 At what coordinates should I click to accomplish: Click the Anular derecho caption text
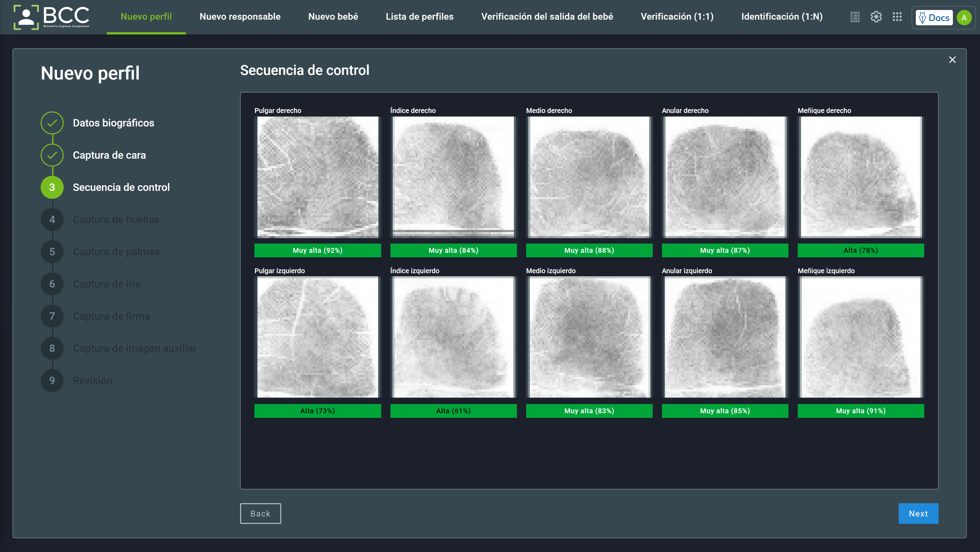pyautogui.click(x=685, y=111)
